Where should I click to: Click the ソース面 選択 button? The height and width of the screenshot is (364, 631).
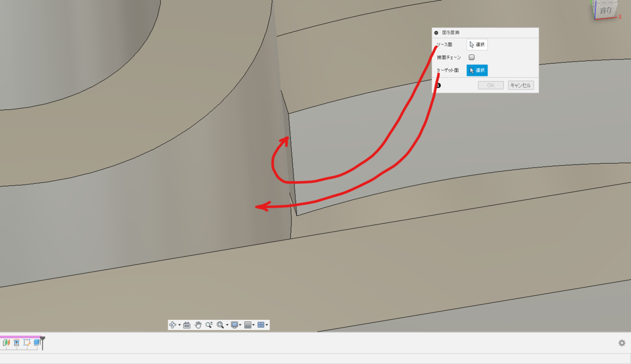(x=477, y=45)
